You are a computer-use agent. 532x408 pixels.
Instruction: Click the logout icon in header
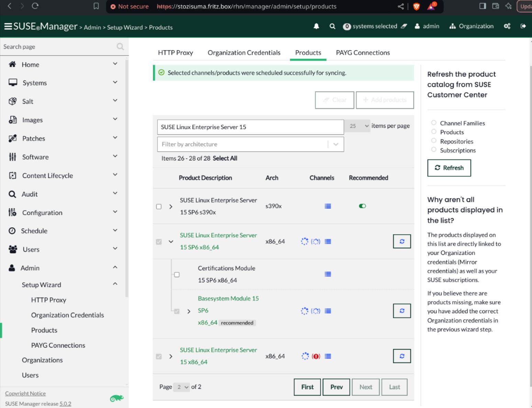tap(523, 26)
